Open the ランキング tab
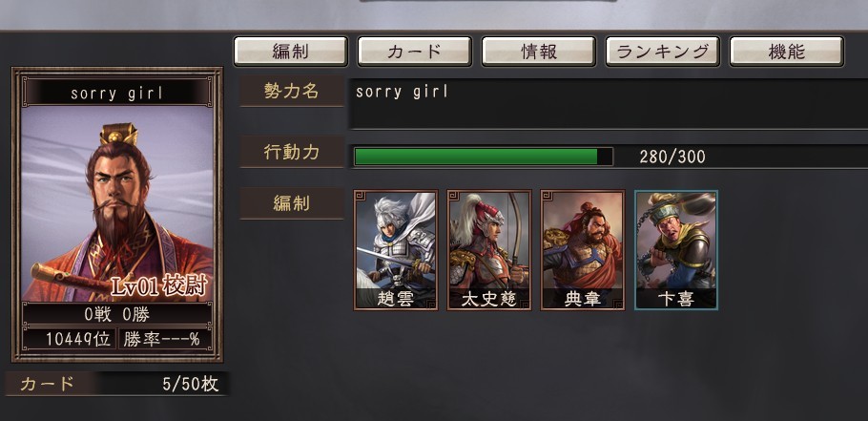Image resolution: width=868 pixels, height=421 pixels. click(663, 52)
